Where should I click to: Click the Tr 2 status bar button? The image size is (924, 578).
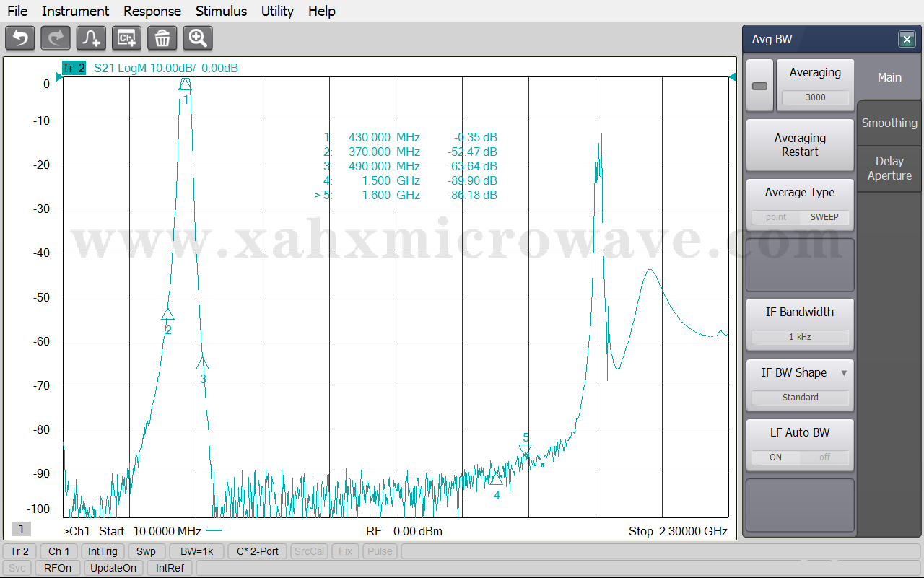coord(19,551)
